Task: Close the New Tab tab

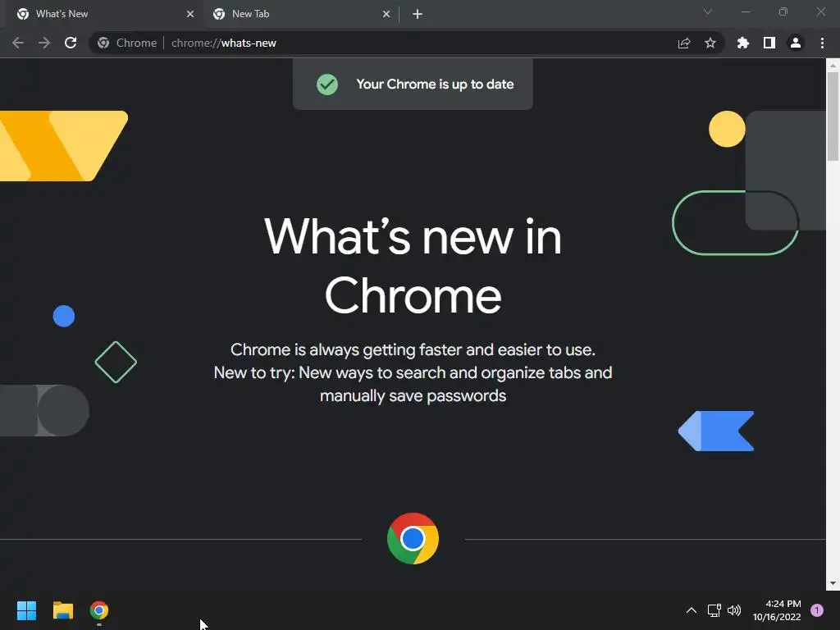Action: [x=386, y=14]
